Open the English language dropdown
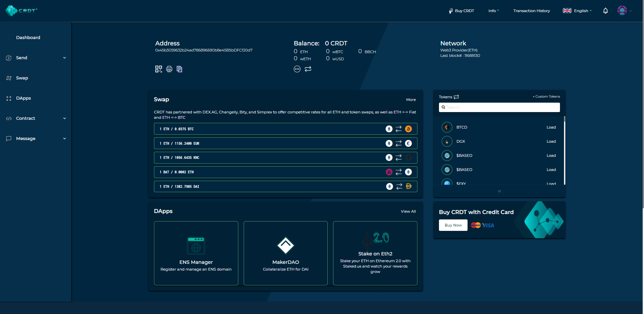 click(x=583, y=11)
